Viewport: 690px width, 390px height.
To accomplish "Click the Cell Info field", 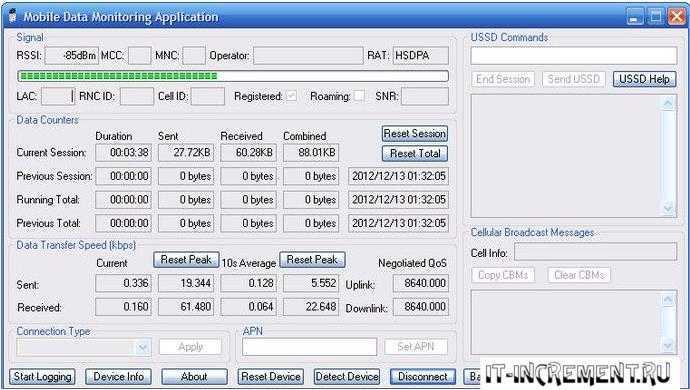I will pyautogui.click(x=595, y=252).
